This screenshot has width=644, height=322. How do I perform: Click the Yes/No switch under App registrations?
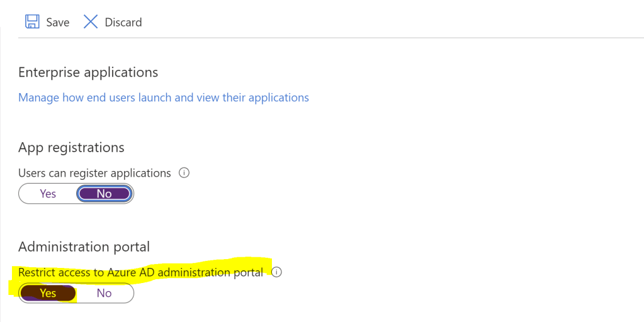point(76,194)
